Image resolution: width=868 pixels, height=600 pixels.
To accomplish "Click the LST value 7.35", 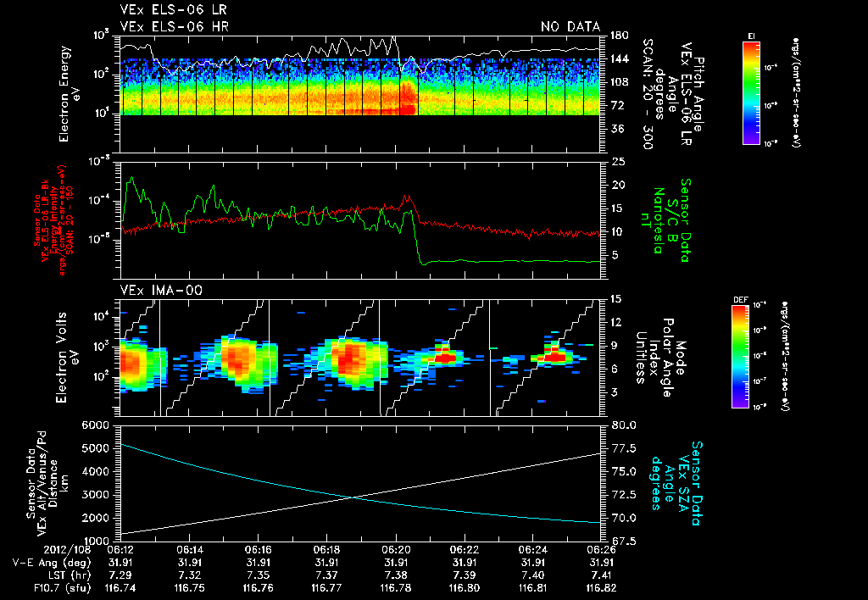I will tap(258, 575).
